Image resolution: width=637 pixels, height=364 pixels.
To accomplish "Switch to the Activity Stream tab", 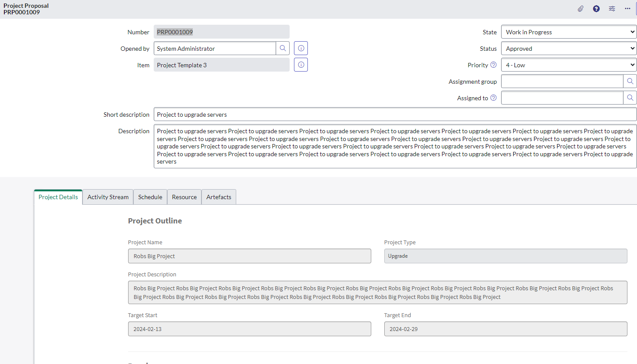I will 108,197.
